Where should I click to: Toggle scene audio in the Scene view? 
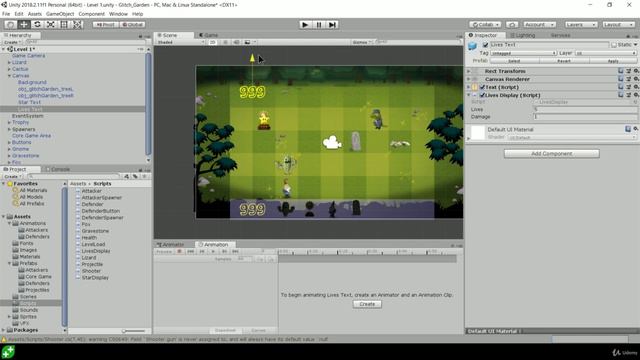(236, 42)
